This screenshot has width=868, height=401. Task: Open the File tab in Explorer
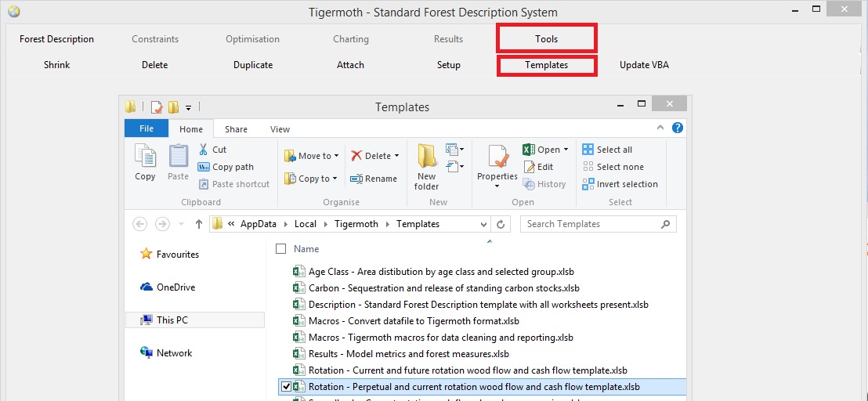point(146,128)
